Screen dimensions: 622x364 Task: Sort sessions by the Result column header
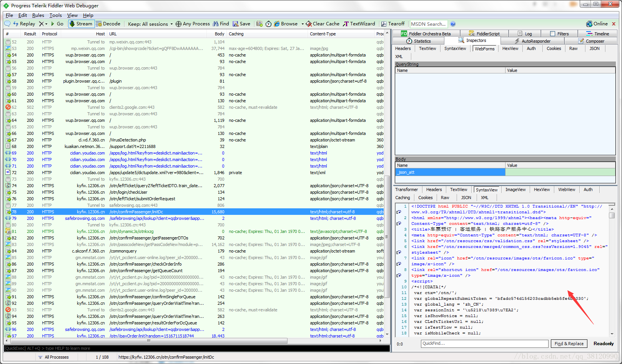[x=30, y=34]
